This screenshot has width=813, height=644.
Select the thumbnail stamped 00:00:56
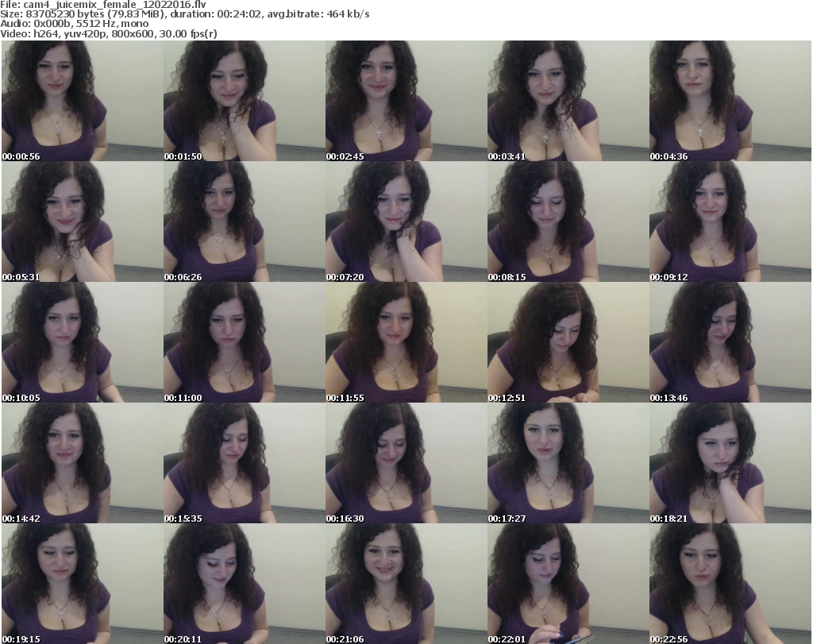(83, 101)
